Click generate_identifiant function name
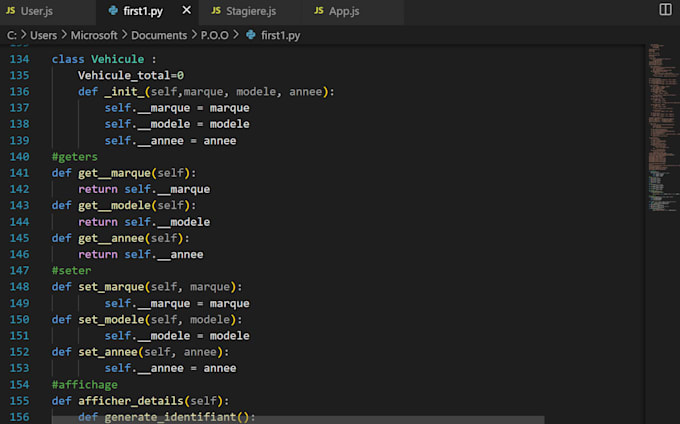Image resolution: width=680 pixels, height=424 pixels. (x=170, y=417)
